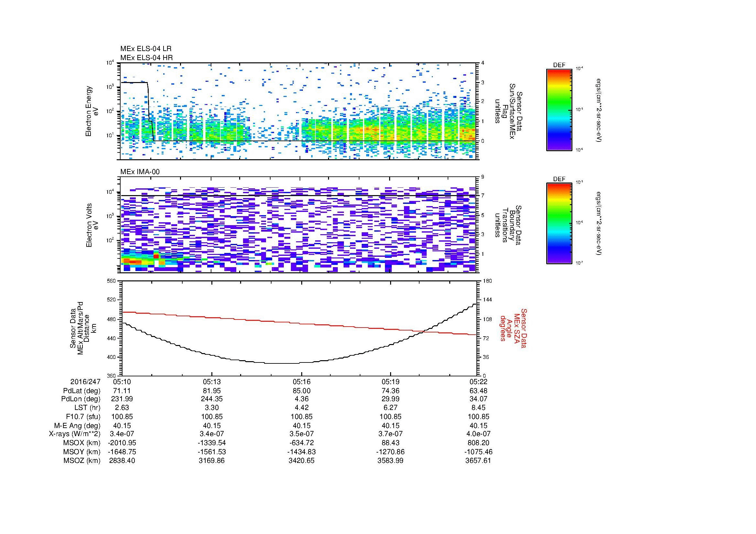This screenshot has width=756, height=534.
Task: Click the MEx IMA-00 panel title
Action: [140, 172]
